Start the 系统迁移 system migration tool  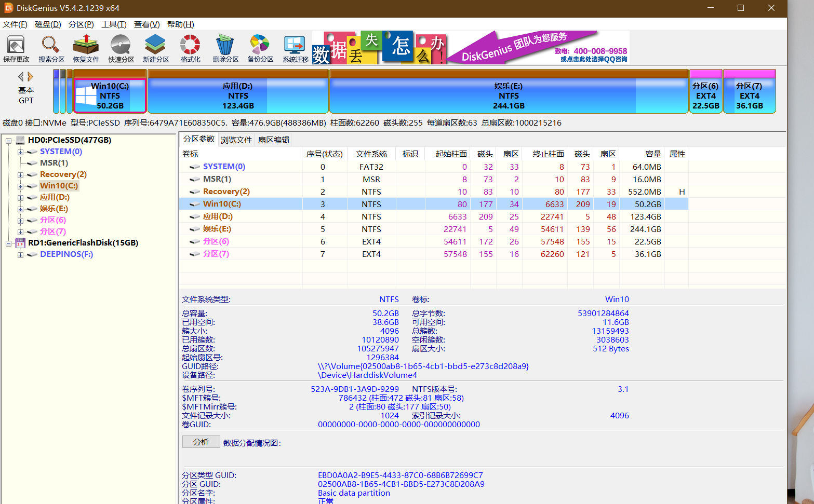point(296,49)
